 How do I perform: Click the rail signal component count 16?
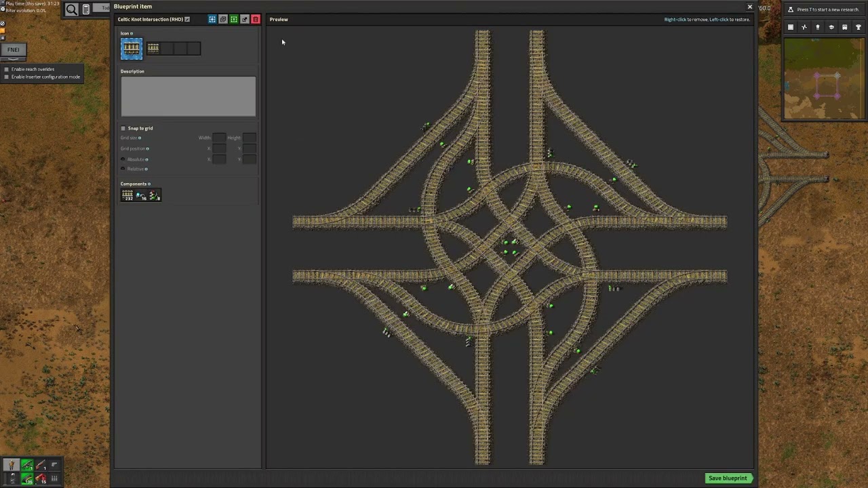coord(141,195)
